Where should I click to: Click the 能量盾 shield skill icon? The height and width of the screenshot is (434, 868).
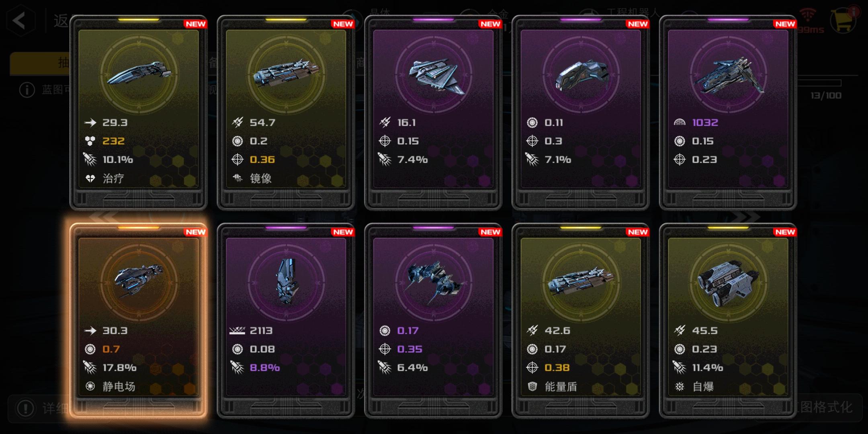click(x=532, y=387)
